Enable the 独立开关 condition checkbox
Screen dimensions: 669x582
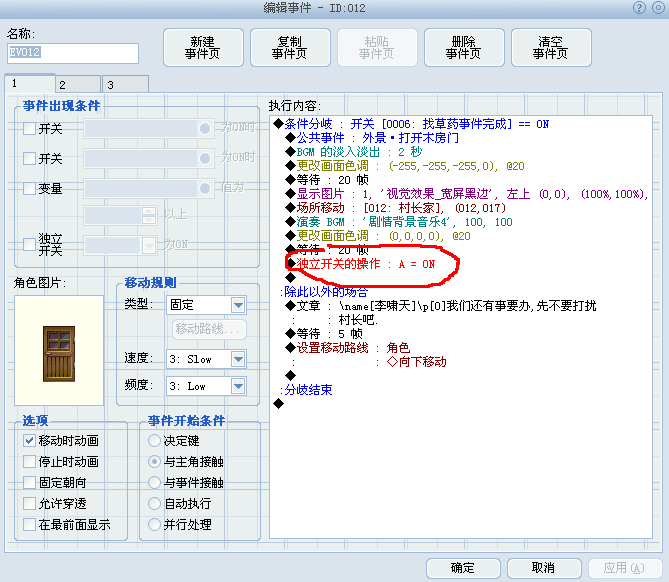pos(29,244)
